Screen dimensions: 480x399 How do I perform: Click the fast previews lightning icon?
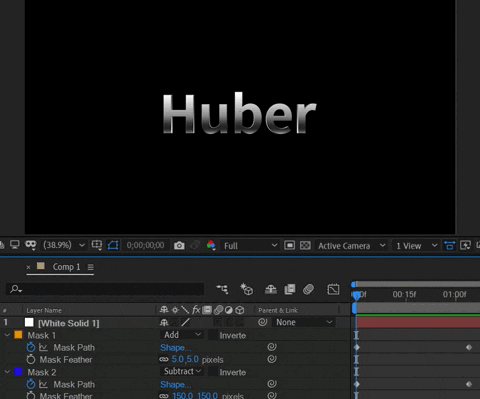pyautogui.click(x=465, y=246)
